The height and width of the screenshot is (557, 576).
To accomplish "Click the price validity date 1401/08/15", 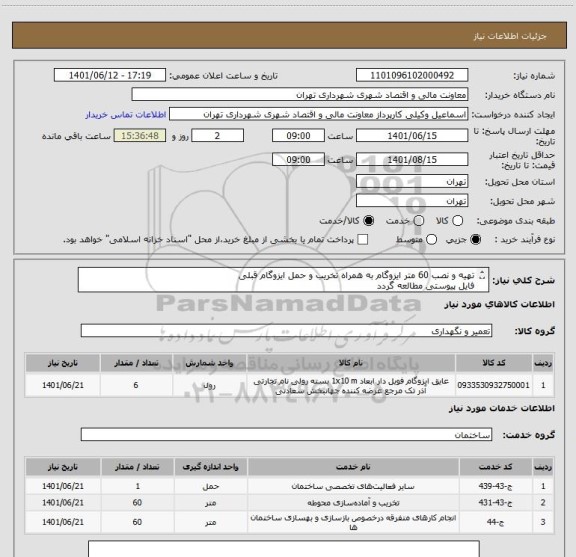I will pos(412,159).
